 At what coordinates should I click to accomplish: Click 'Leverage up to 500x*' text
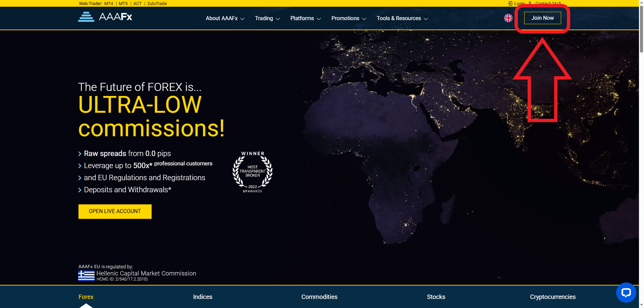(x=118, y=166)
